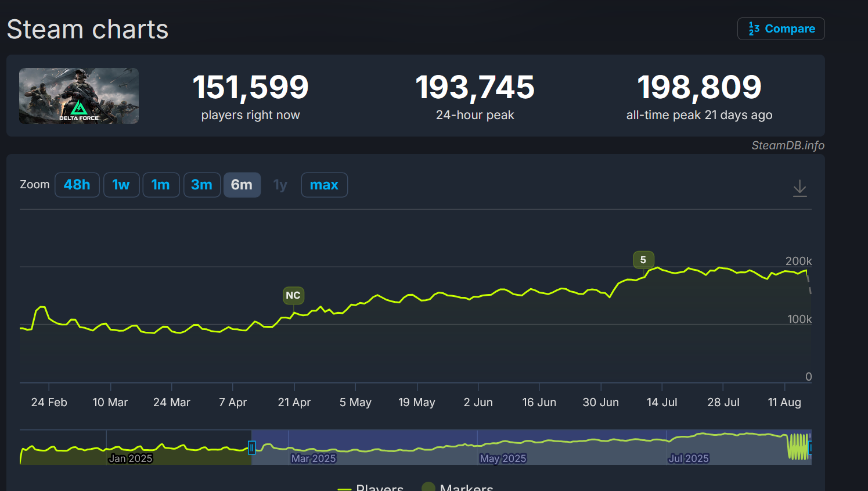
Task: Click the SteamDB.info credit text
Action: 788,145
